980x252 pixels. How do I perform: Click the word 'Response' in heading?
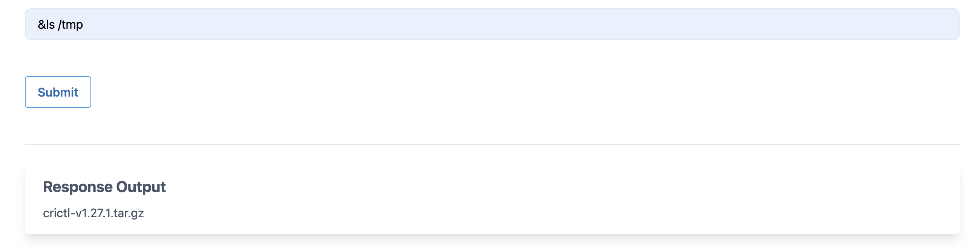[78, 187]
